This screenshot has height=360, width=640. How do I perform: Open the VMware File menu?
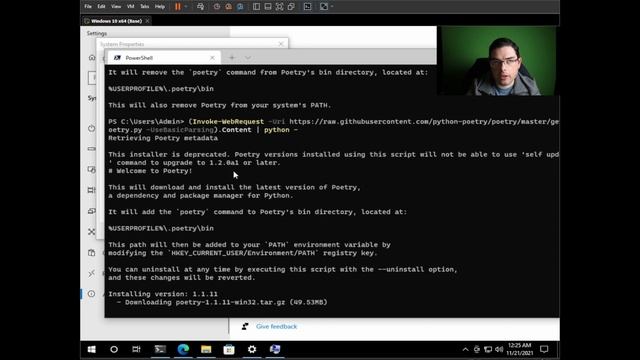coord(88,7)
